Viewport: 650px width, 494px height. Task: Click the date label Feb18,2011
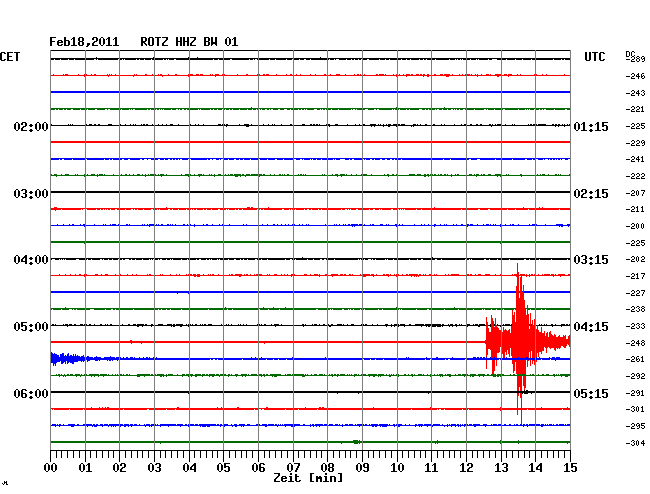[x=84, y=42]
